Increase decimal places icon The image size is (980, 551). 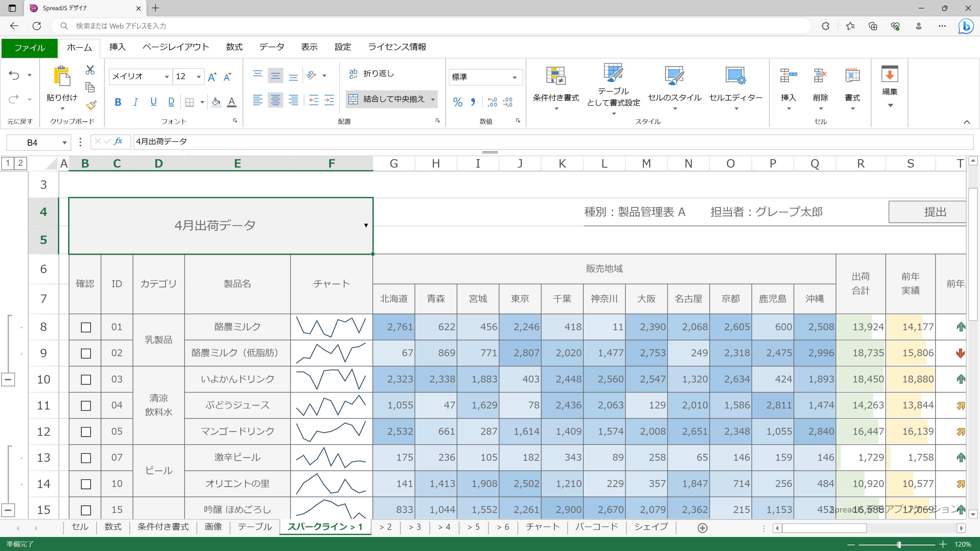click(492, 102)
